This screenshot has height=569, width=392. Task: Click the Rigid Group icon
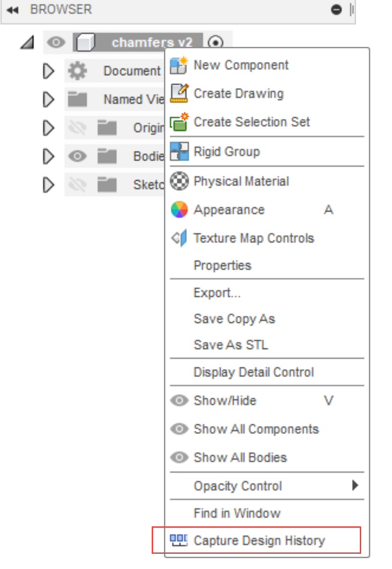coord(180,152)
